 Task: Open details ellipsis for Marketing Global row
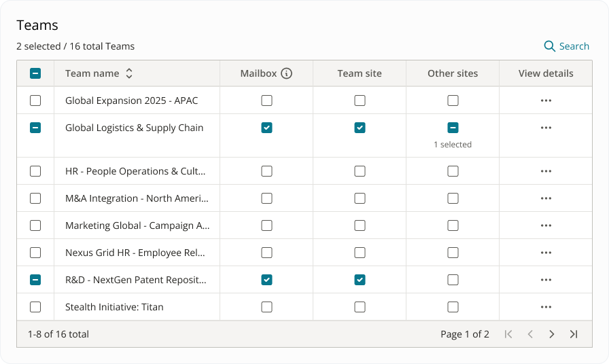(546, 225)
